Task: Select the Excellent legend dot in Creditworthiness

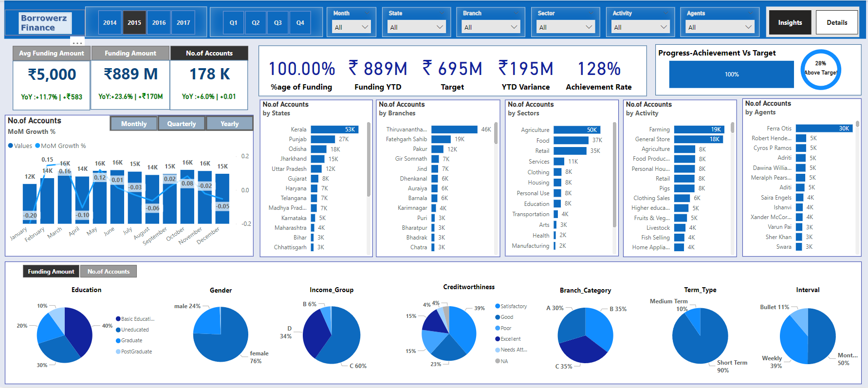Action: pos(498,339)
